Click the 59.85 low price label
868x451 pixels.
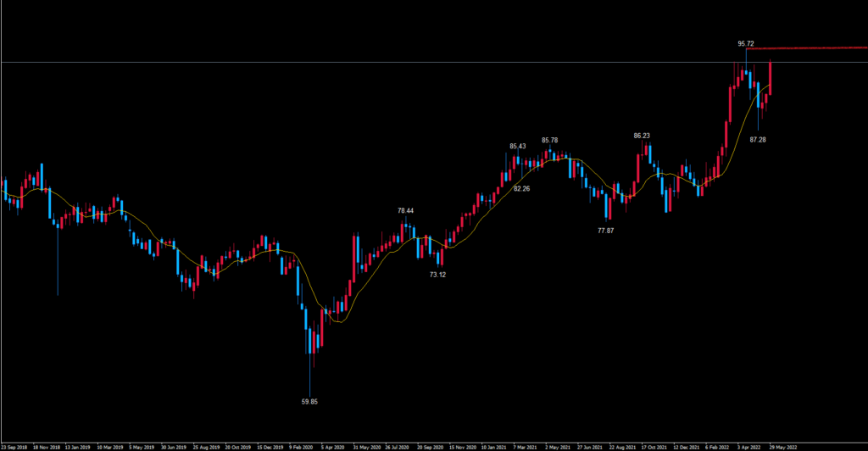click(310, 401)
